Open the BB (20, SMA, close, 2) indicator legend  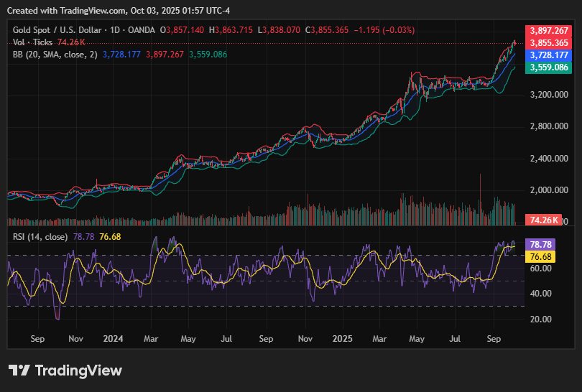coord(55,55)
